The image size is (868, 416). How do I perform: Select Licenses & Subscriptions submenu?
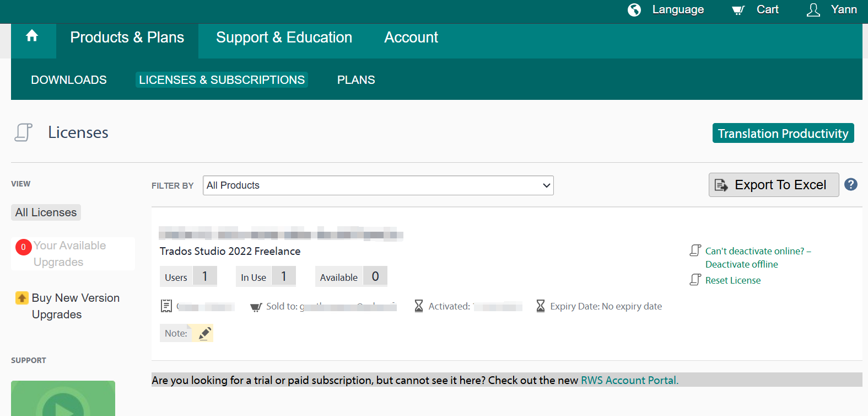(x=222, y=80)
